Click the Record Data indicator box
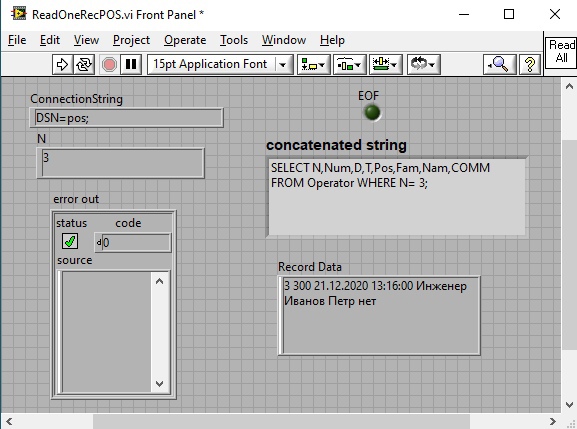Screen dimensions: 577x429 click(379, 316)
